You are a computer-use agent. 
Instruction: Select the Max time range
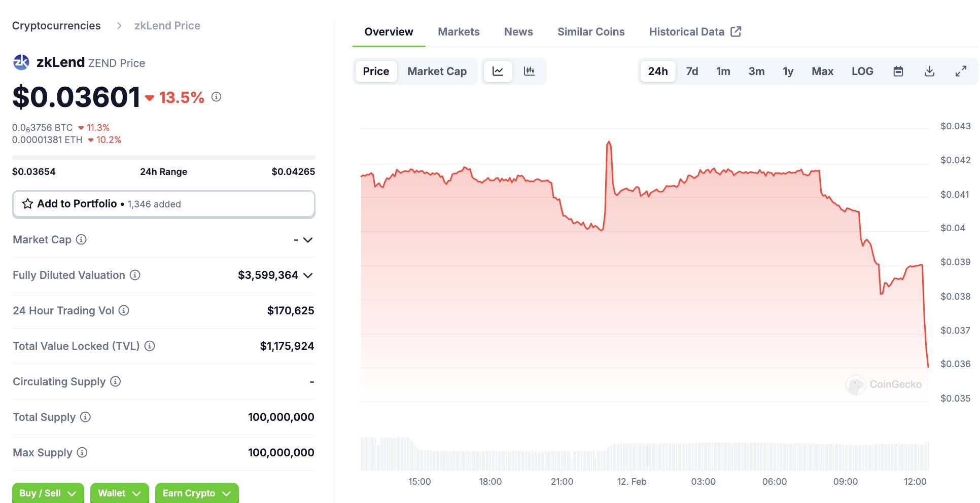point(823,71)
